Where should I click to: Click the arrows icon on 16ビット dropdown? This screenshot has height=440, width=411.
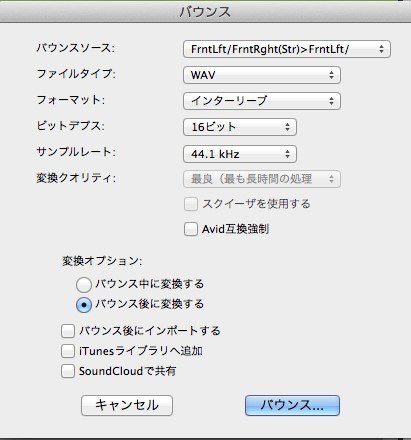[x=287, y=127]
